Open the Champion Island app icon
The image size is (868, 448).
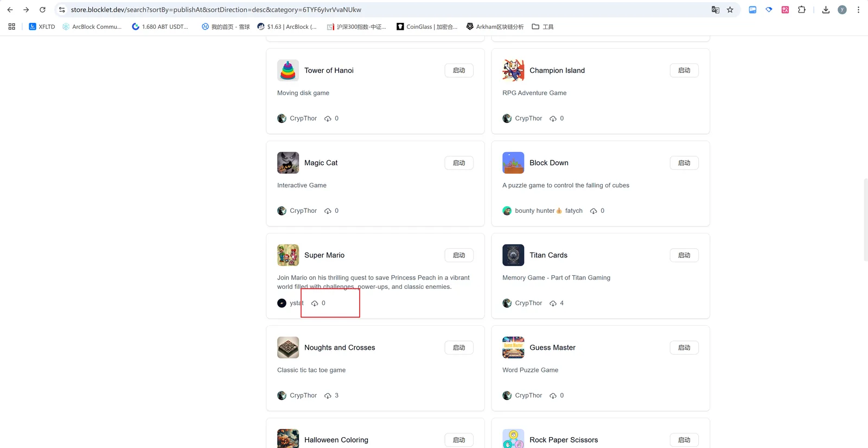513,71
